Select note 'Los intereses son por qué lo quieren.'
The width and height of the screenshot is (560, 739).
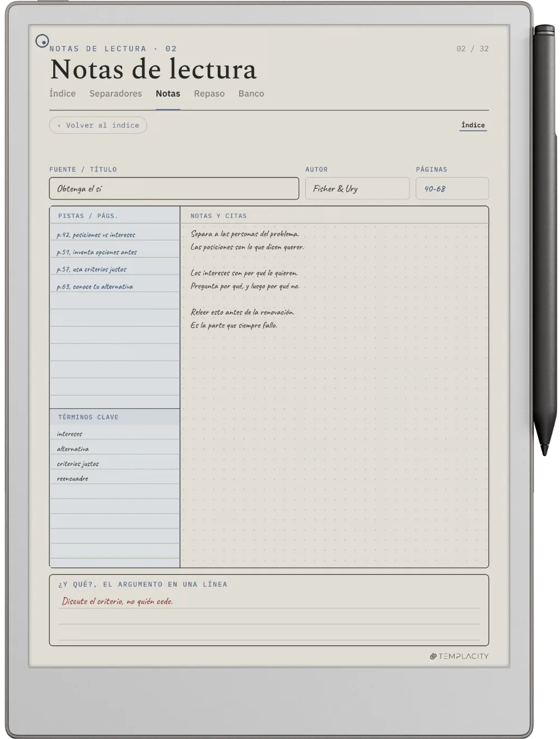pos(244,273)
